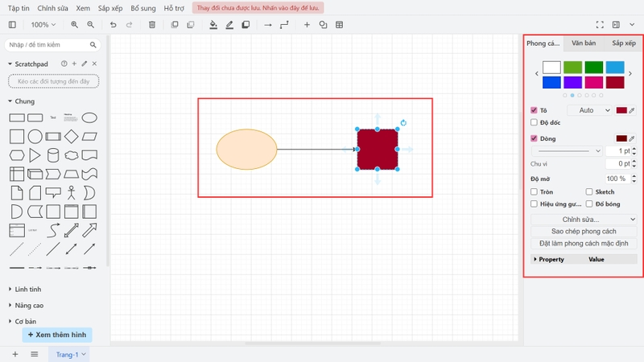Click the waypoints connector style icon

[x=284, y=25]
